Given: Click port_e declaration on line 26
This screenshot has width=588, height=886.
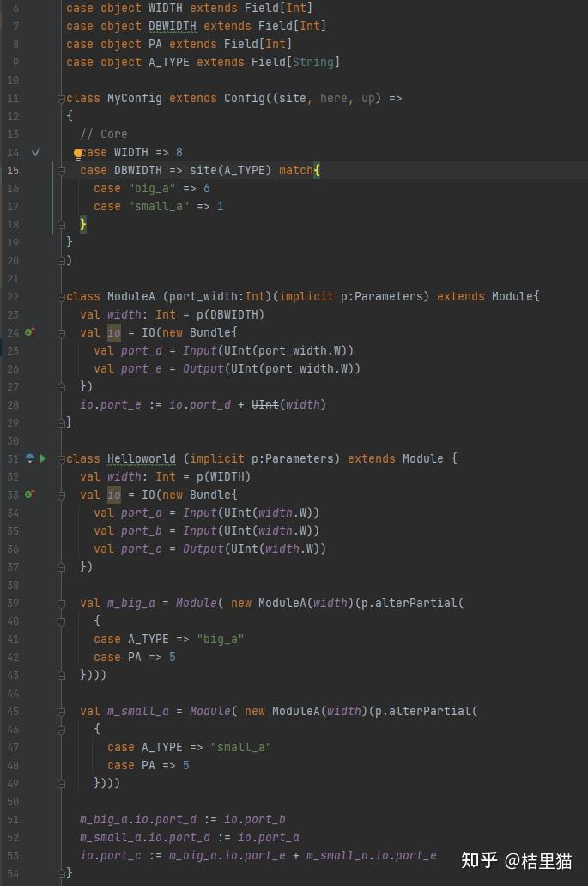Looking at the screenshot, I should coord(142,368).
